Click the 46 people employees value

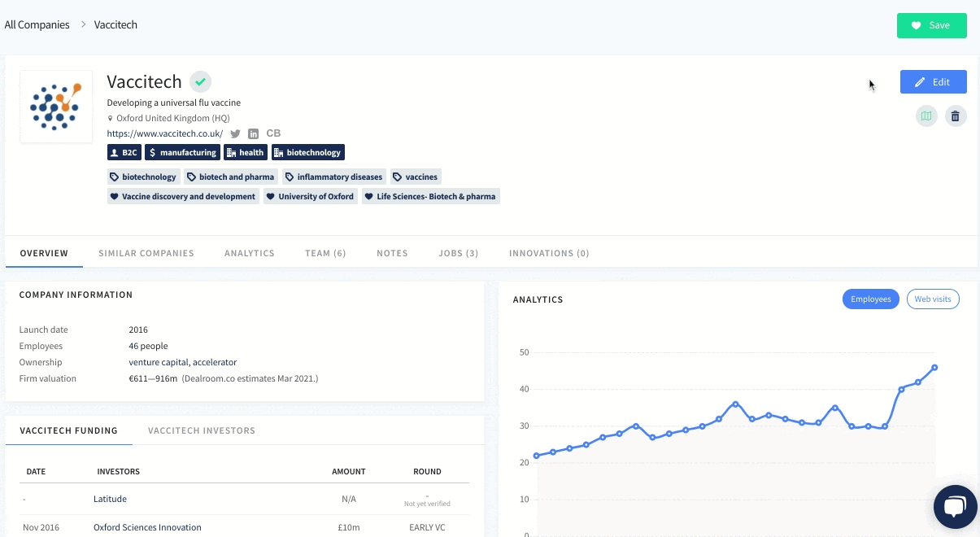pyautogui.click(x=148, y=346)
